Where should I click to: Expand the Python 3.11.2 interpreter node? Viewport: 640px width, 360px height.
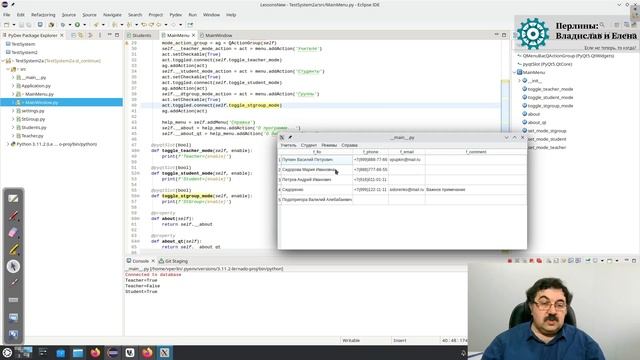8,144
